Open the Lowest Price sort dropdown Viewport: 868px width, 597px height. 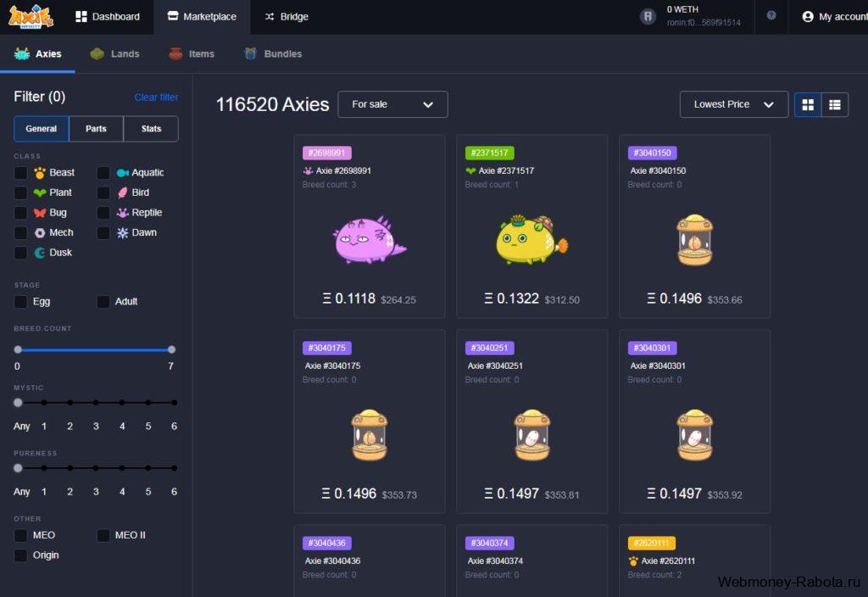[x=733, y=104]
